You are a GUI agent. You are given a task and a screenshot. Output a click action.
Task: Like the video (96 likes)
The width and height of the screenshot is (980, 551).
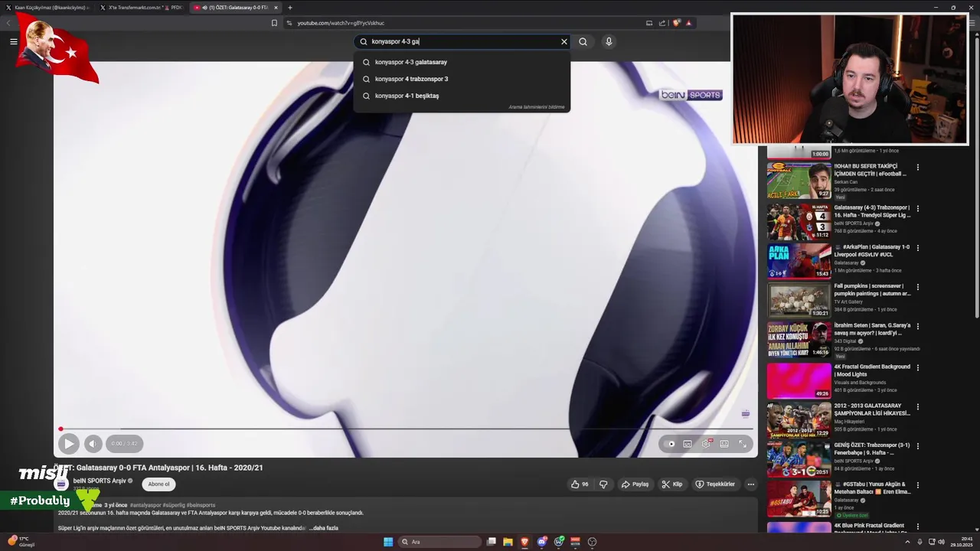[x=580, y=484]
